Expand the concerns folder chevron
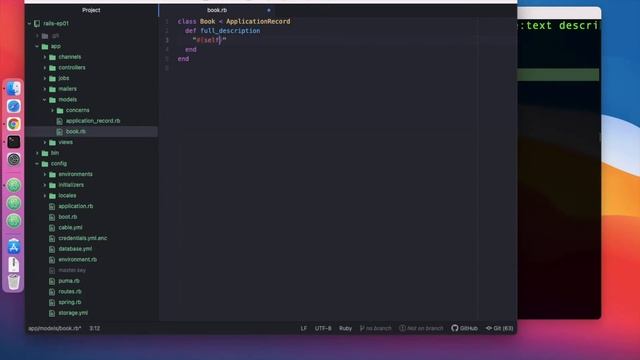This screenshot has height=360, width=640. (52, 110)
